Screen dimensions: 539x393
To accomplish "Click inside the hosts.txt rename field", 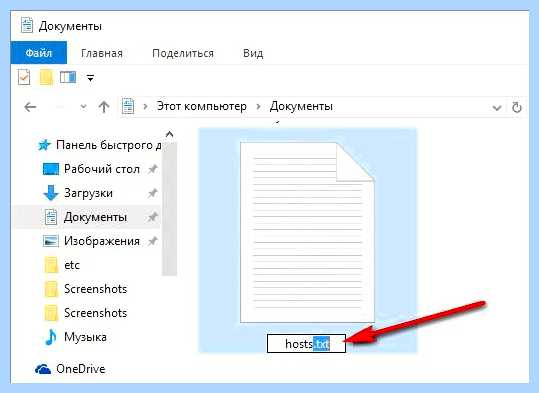I will pyautogui.click(x=306, y=343).
